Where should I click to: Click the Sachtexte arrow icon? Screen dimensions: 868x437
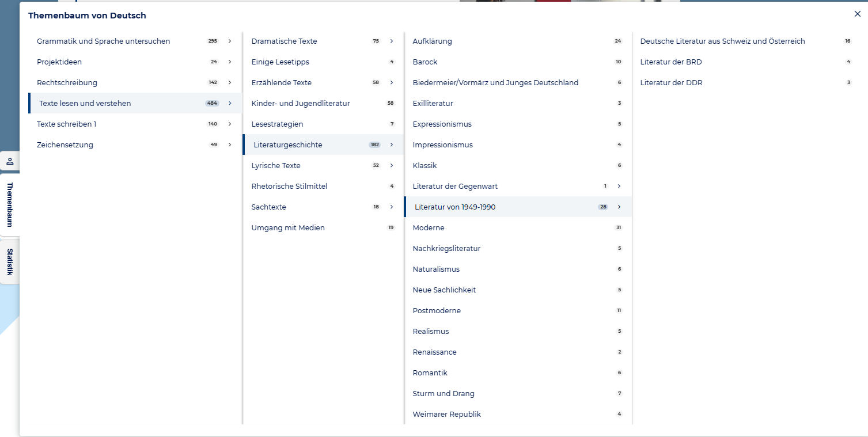(x=392, y=207)
